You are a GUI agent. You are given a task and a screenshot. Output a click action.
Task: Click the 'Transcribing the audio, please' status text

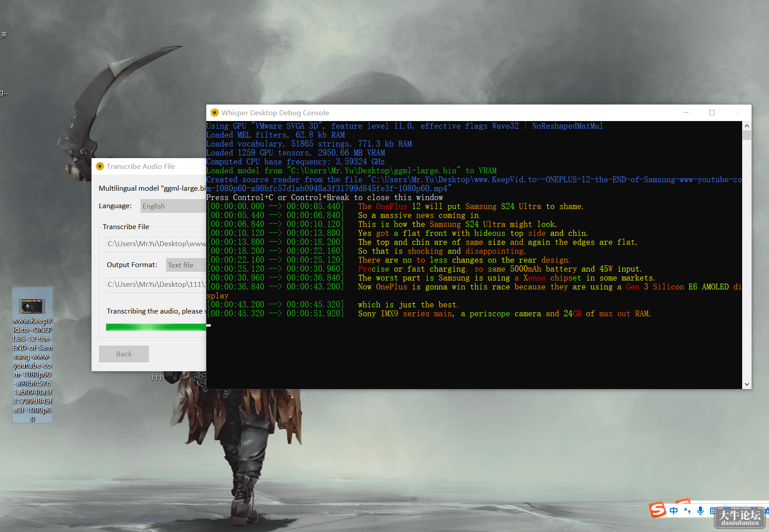[156, 311]
